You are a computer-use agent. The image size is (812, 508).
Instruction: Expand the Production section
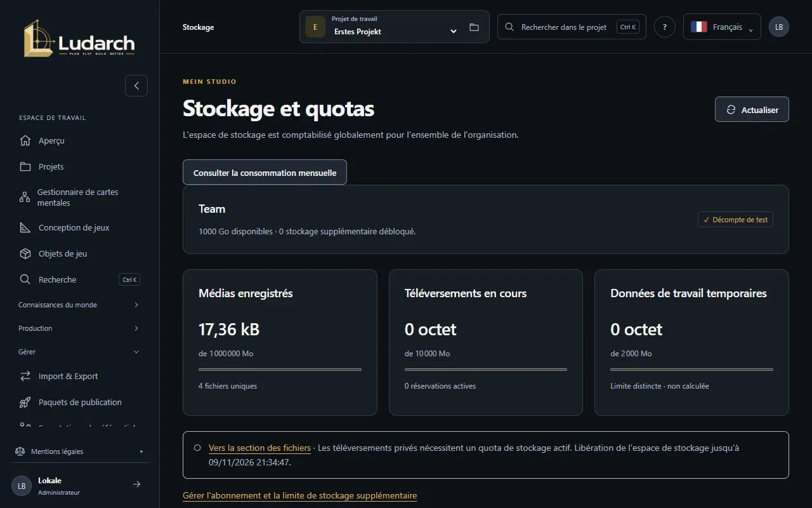tap(79, 328)
